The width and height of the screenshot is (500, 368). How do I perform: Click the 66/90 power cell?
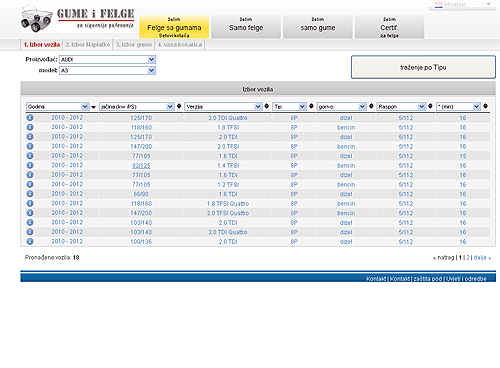pyautogui.click(x=141, y=194)
